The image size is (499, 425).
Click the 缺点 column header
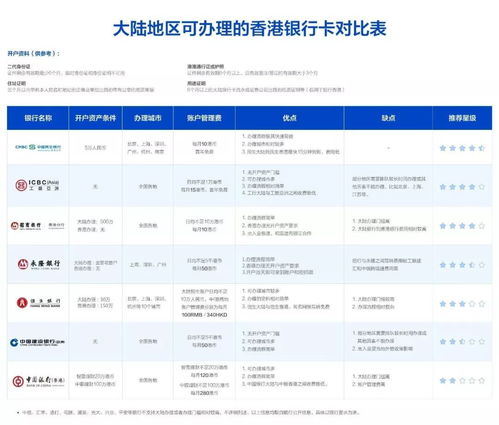point(388,118)
